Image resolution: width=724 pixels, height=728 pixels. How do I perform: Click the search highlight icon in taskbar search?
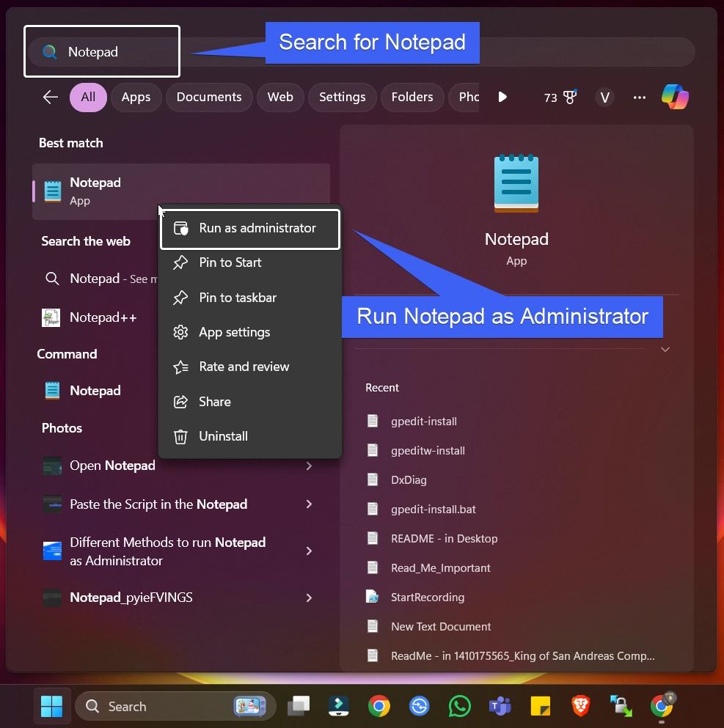250,706
